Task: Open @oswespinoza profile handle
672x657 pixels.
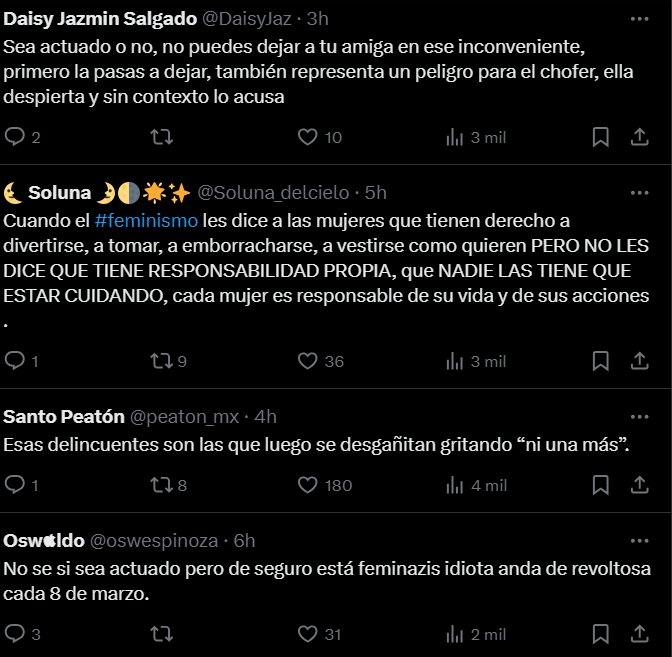Action: click(154, 541)
